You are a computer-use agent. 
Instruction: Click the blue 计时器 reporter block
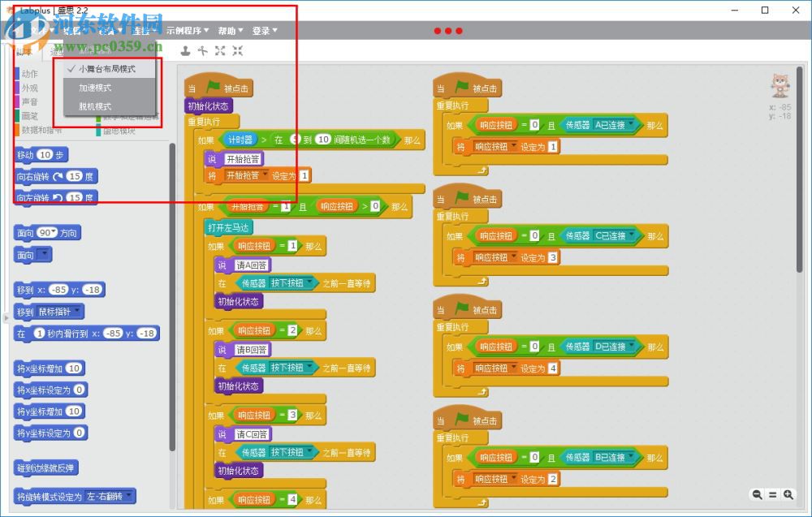tap(240, 140)
